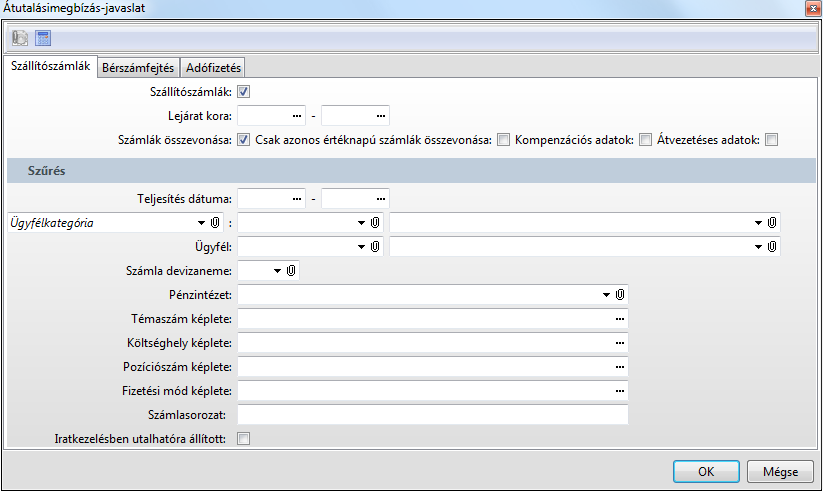Toggle the Számlák összevonása checkbox
The image size is (823, 492).
click(x=244, y=140)
